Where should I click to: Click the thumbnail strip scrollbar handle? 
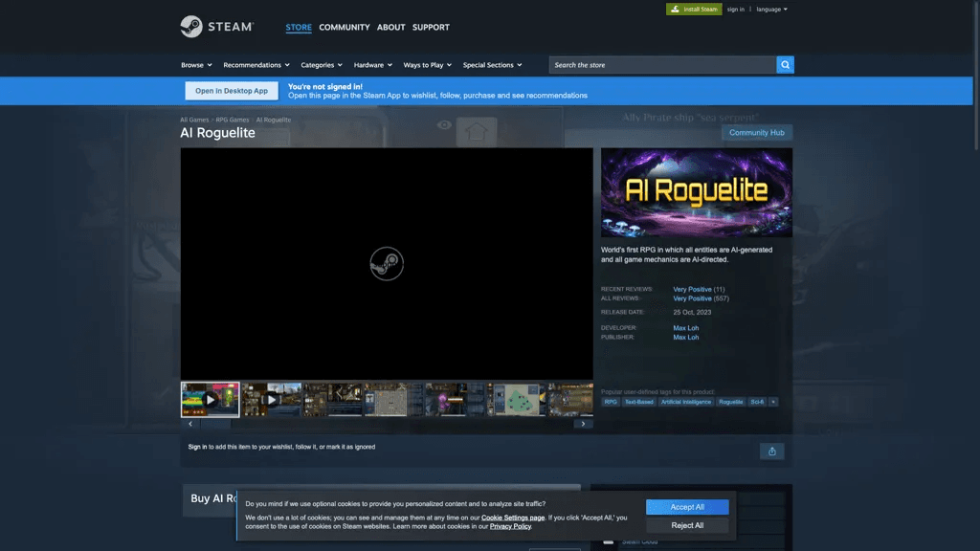point(215,424)
